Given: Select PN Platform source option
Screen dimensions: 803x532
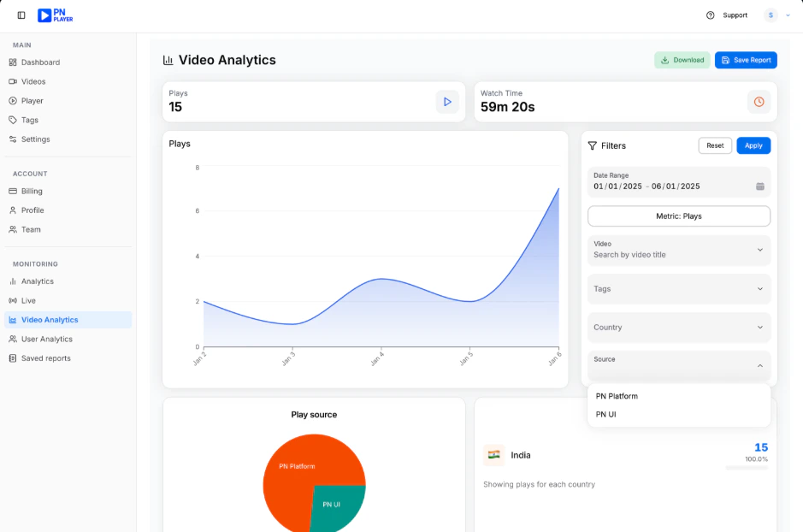Looking at the screenshot, I should tap(678, 396).
